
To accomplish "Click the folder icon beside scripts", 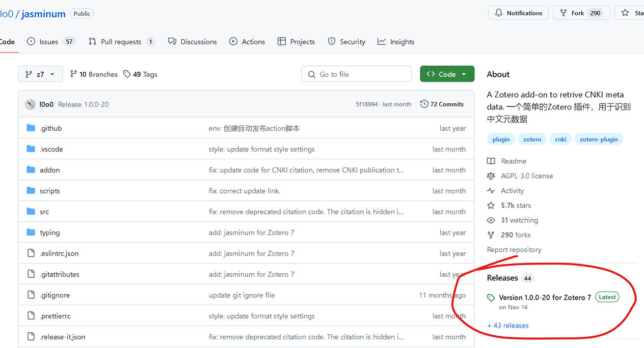I will click(x=31, y=191).
